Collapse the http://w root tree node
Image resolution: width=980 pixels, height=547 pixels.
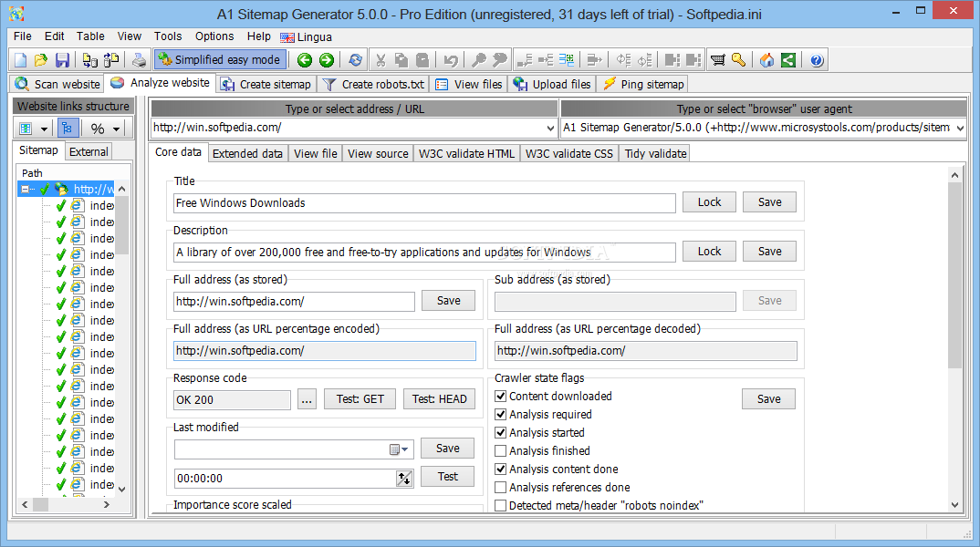(x=25, y=189)
